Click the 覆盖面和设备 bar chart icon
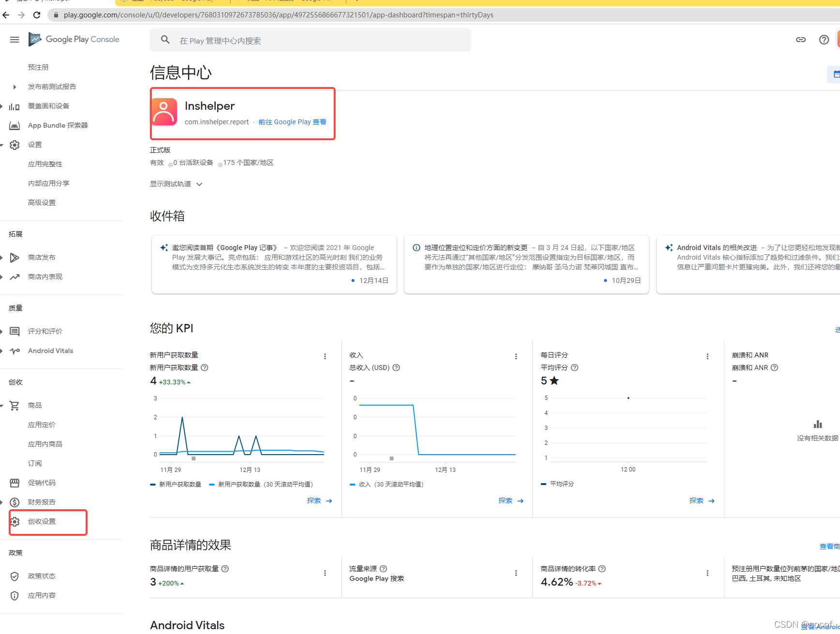The height and width of the screenshot is (634, 840). (x=15, y=106)
